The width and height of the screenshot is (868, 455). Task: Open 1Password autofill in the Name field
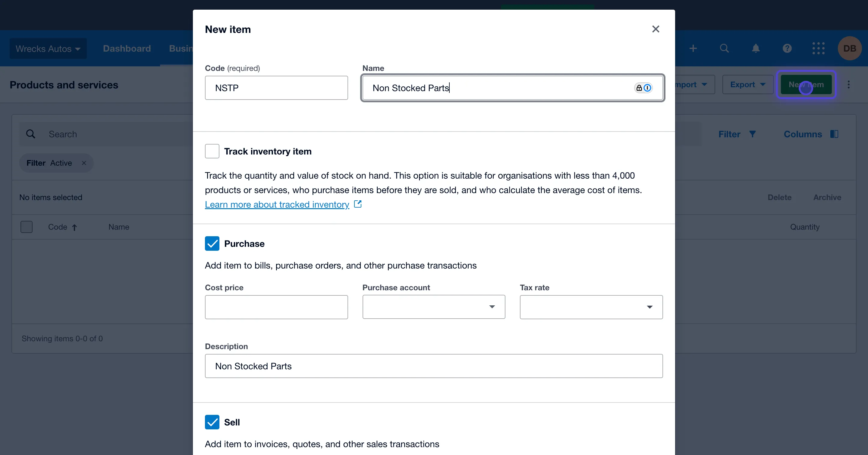643,88
